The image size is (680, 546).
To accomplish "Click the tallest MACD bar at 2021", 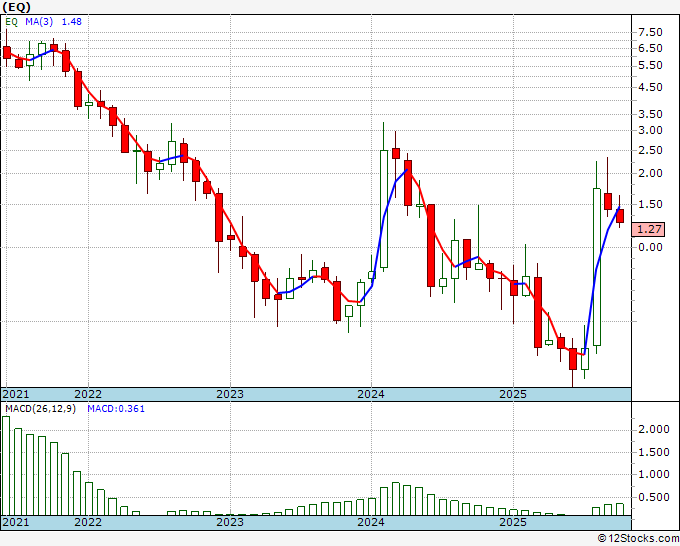I will [x=6, y=466].
